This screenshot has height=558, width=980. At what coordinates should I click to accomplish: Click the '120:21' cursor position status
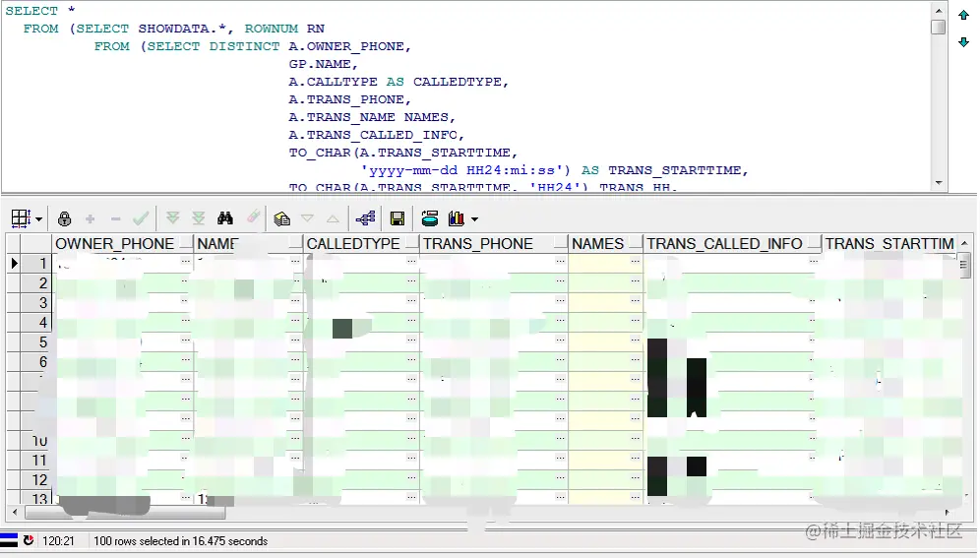click(58, 541)
